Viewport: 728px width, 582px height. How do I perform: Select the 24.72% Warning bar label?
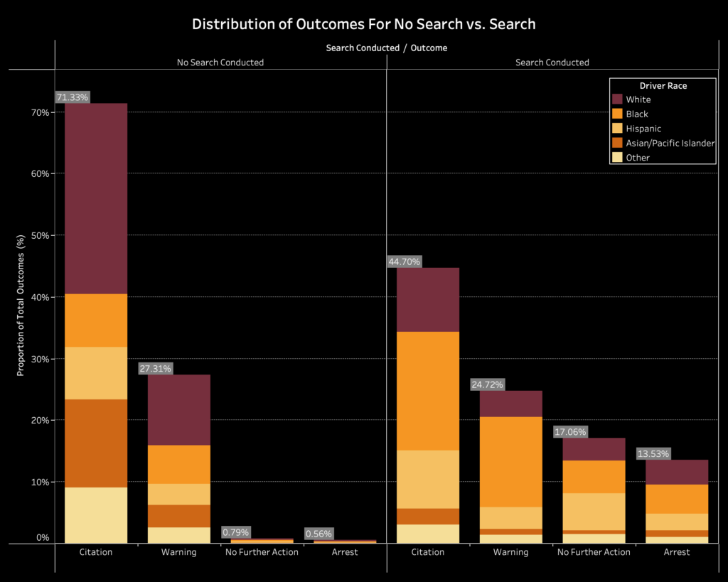pos(487,384)
